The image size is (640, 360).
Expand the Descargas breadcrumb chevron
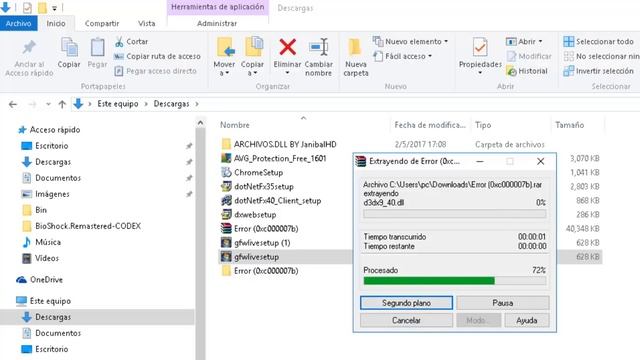(x=197, y=104)
